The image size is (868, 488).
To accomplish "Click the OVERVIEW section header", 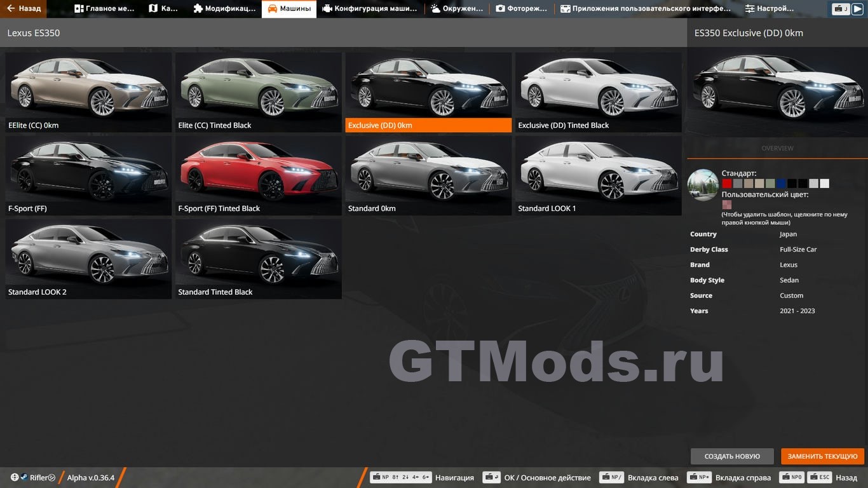I will 777,148.
